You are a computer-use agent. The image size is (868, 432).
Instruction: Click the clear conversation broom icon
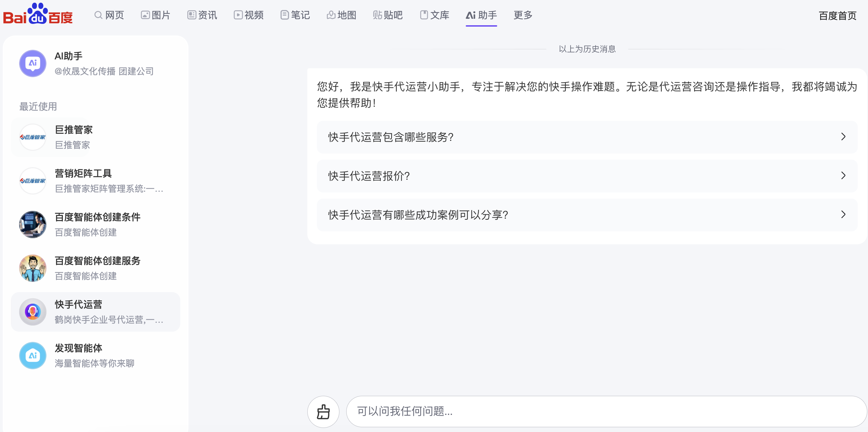pos(323,412)
